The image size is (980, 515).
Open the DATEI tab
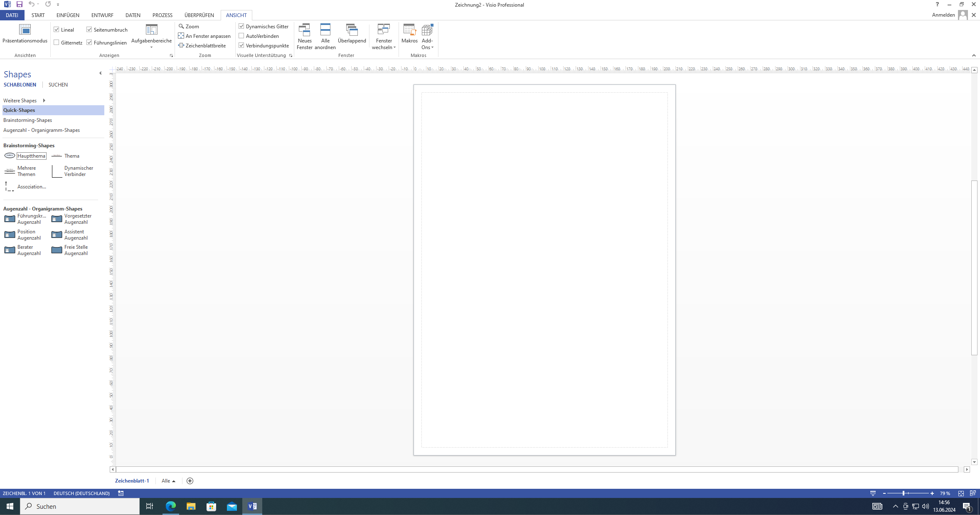[12, 15]
